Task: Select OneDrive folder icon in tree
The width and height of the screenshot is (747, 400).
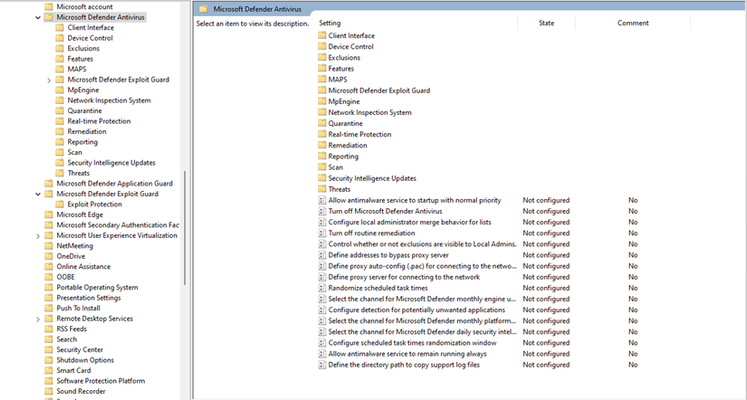Action: tap(49, 256)
